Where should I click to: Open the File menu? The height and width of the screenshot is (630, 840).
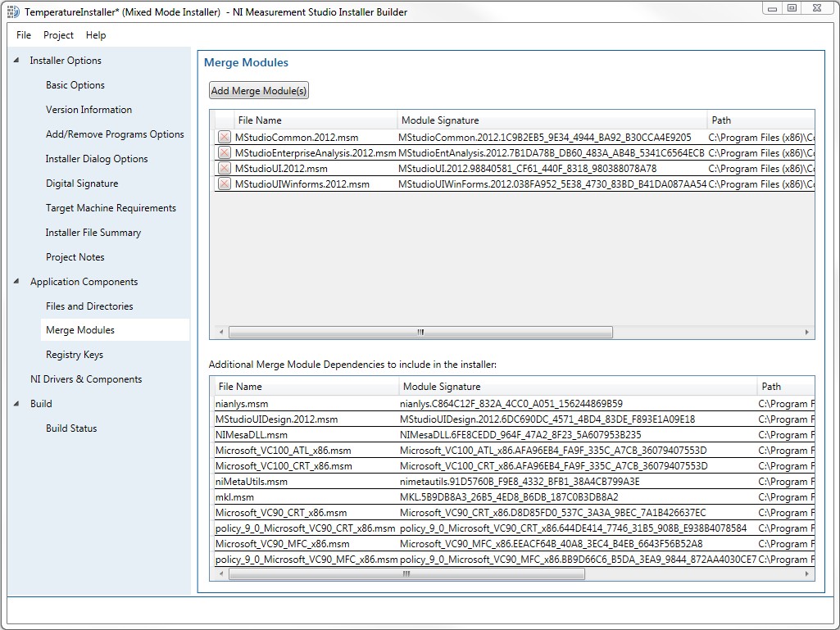pyautogui.click(x=22, y=35)
